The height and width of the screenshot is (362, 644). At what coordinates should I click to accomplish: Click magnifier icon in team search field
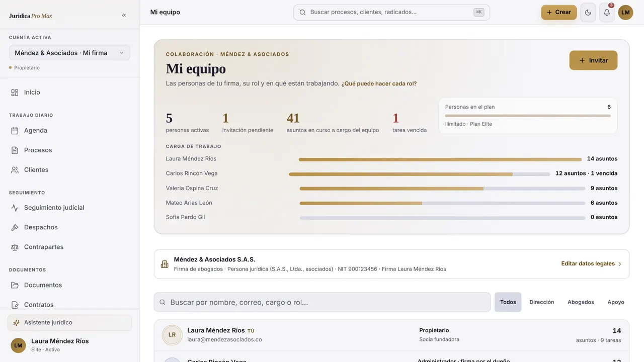(163, 302)
